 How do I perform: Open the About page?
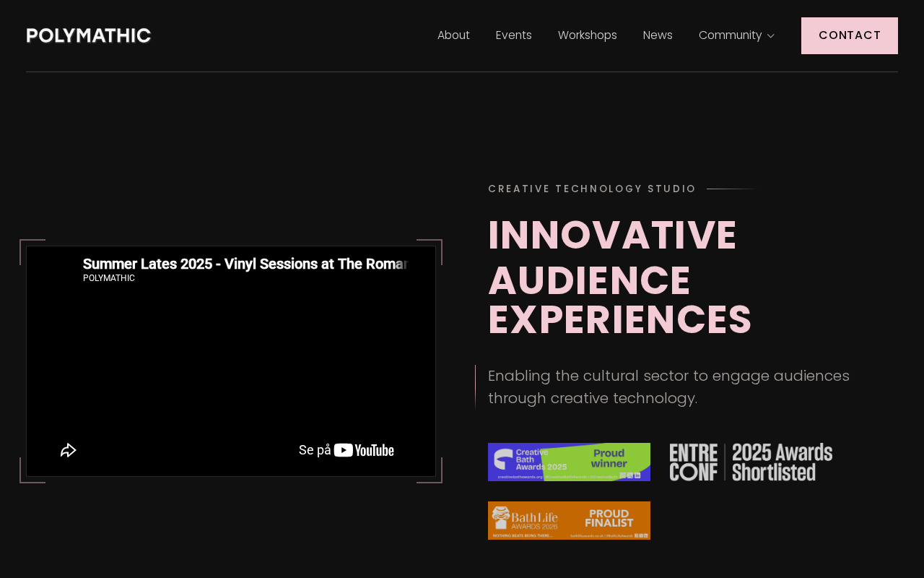pyautogui.click(x=453, y=35)
